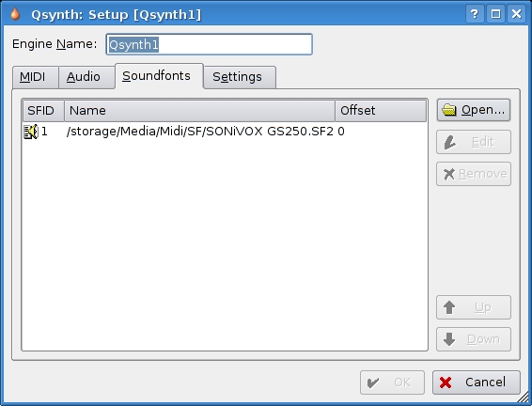The width and height of the screenshot is (532, 406).
Task: Click the Qsynth droplet icon in title bar
Action: [x=15, y=14]
